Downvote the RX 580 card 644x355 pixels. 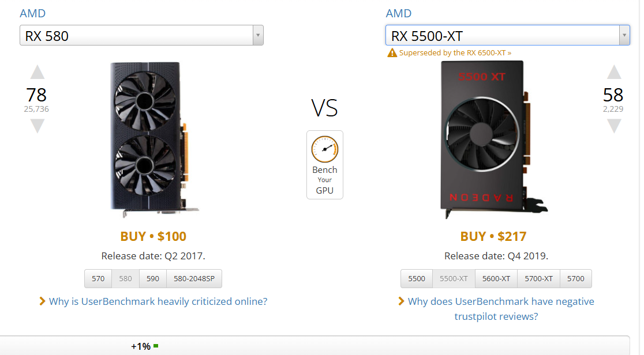coord(37,126)
